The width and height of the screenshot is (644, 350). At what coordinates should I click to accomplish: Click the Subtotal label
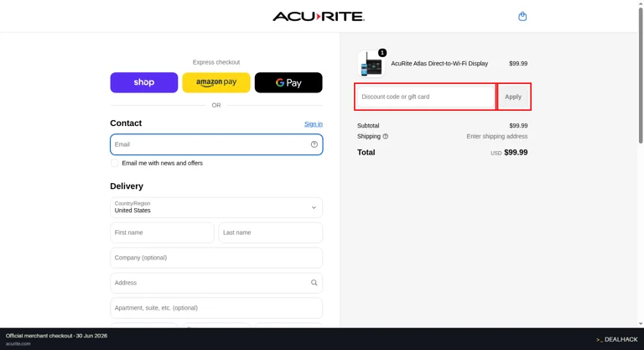tap(368, 126)
